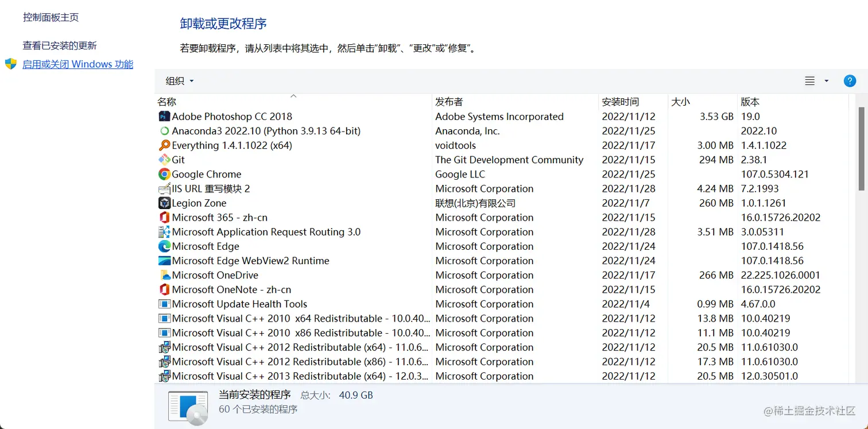The height and width of the screenshot is (429, 868).
Task: Select Legion Zone program name
Action: point(199,203)
